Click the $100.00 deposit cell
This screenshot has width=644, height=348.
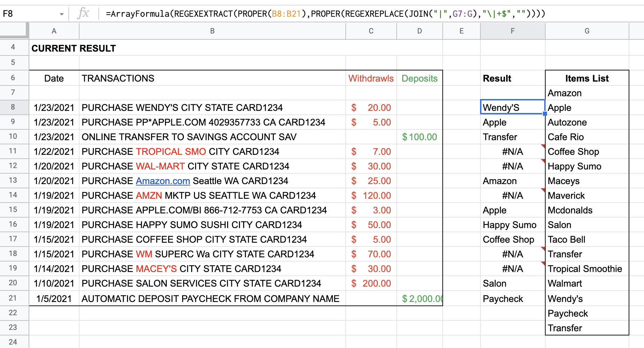(420, 137)
